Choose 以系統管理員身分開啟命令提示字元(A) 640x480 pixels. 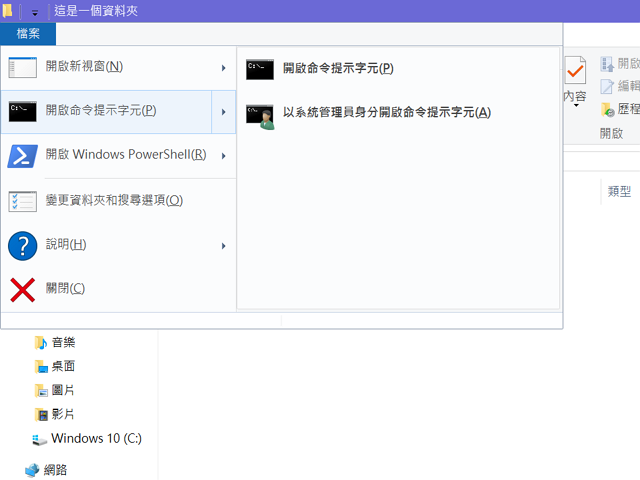(398, 113)
